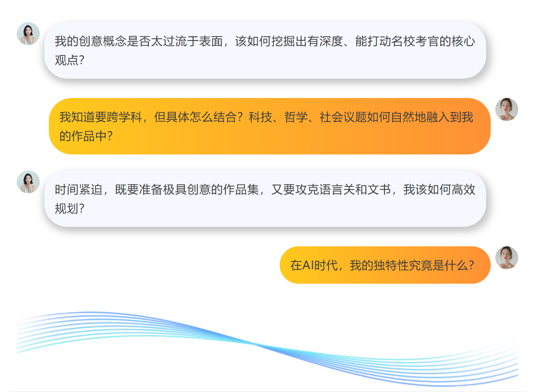Select the first chat bubble about 创意概念
535x392 pixels.
(x=265, y=50)
